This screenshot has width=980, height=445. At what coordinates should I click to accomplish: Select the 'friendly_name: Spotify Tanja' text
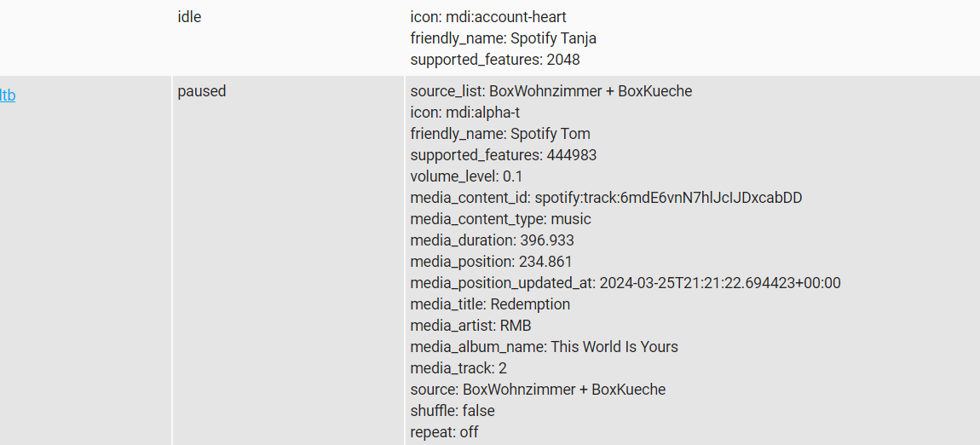tap(503, 38)
